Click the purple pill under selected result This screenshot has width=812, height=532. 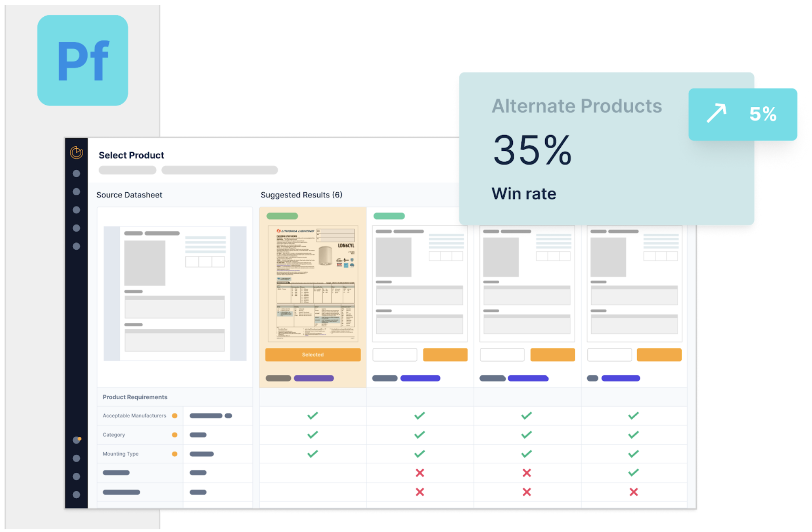[314, 378]
